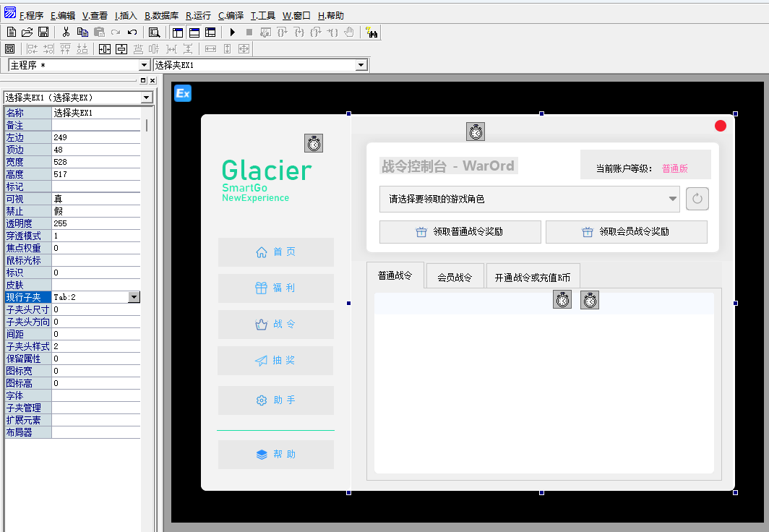Image resolution: width=769 pixels, height=532 pixels.
Task: Click the 领取普通战令奖励 button
Action: (460, 231)
